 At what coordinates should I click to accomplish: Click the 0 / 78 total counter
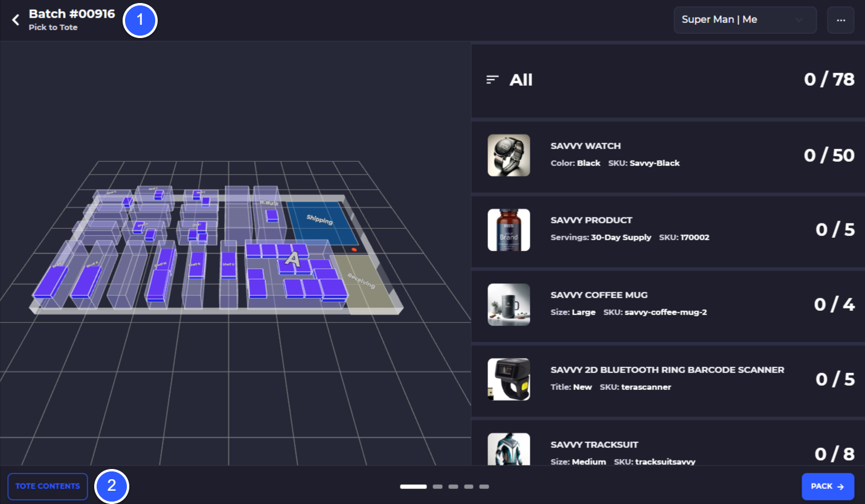pyautogui.click(x=829, y=80)
